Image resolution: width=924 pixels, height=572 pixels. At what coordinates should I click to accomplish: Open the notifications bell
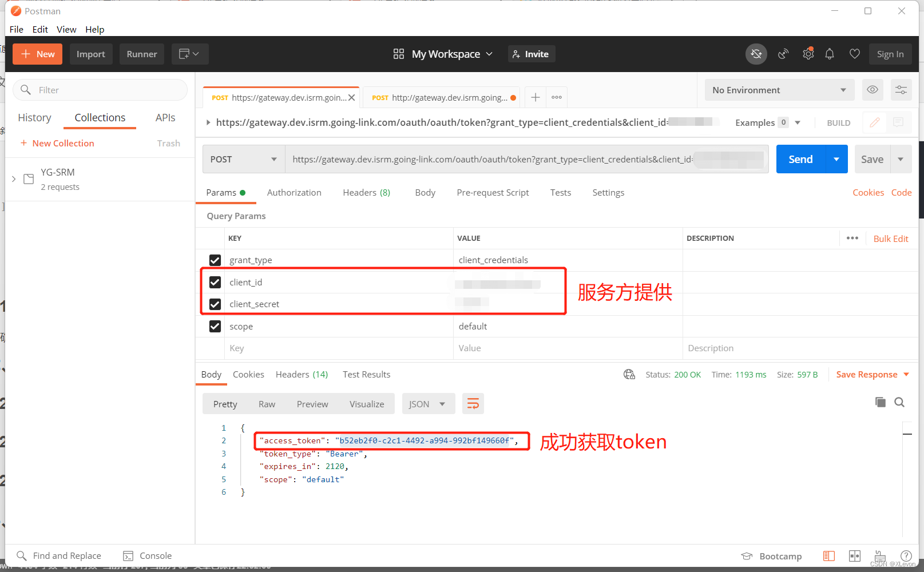pyautogui.click(x=830, y=54)
